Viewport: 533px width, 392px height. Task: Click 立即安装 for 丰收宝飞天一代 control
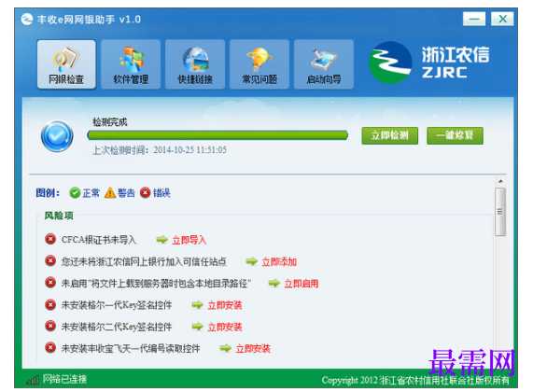click(x=253, y=348)
